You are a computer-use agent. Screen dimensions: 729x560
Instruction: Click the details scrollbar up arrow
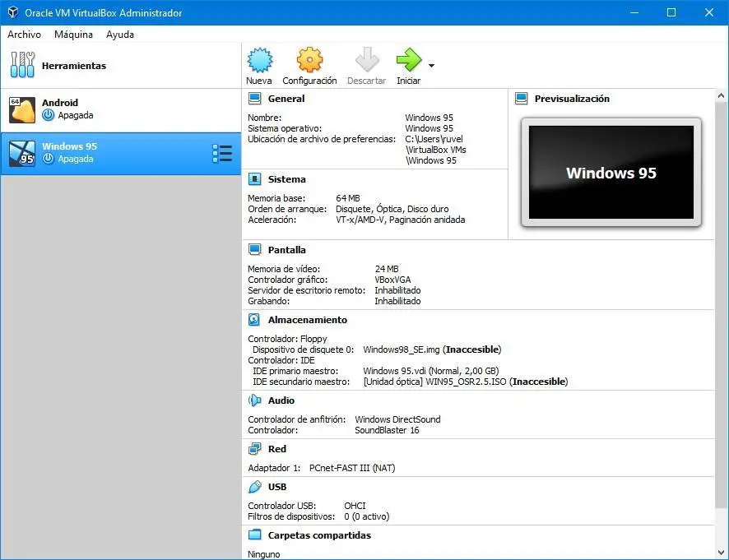721,95
